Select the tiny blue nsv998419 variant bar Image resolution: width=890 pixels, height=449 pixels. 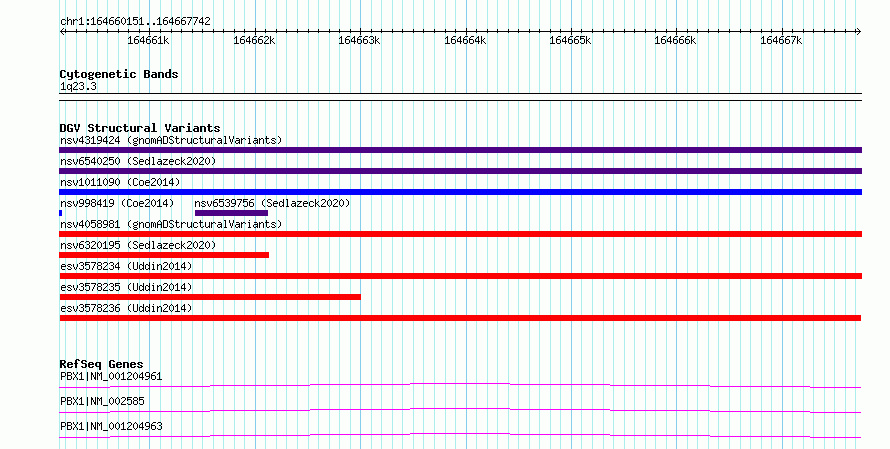click(x=61, y=213)
